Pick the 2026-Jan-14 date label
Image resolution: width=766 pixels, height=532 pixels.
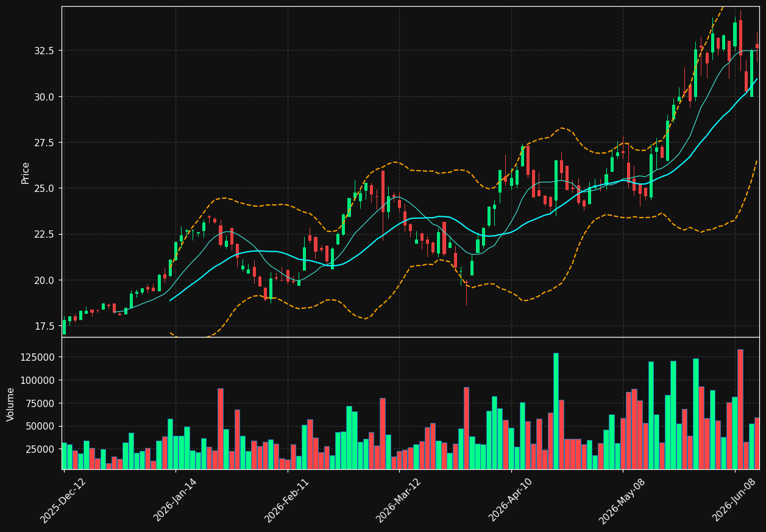[x=176, y=500]
